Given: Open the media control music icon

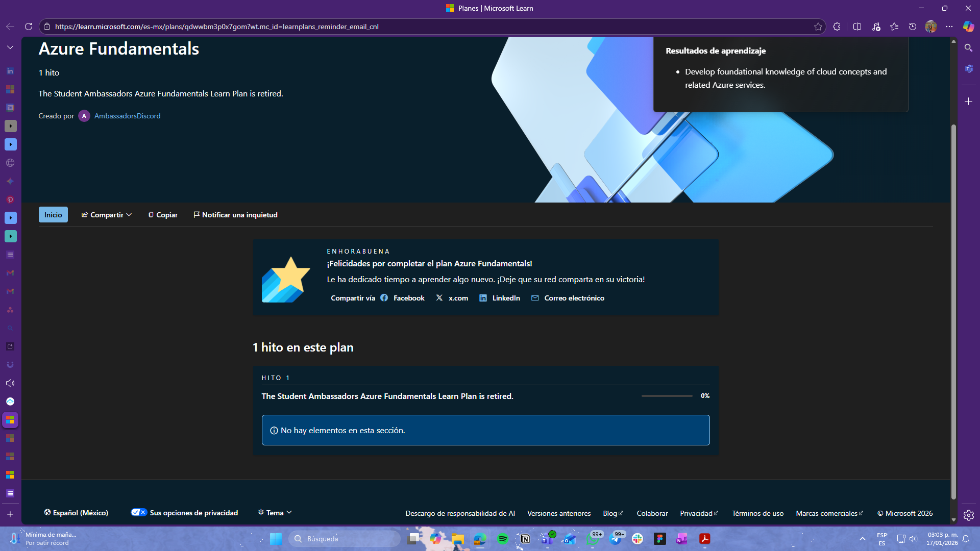Looking at the screenshot, I should coord(876,27).
